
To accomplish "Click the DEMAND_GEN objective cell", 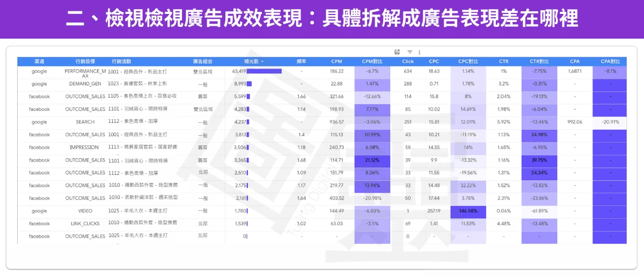I will (85, 84).
